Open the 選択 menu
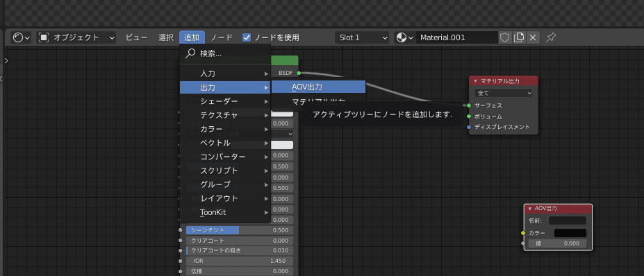This screenshot has width=644, height=276. pyautogui.click(x=166, y=37)
